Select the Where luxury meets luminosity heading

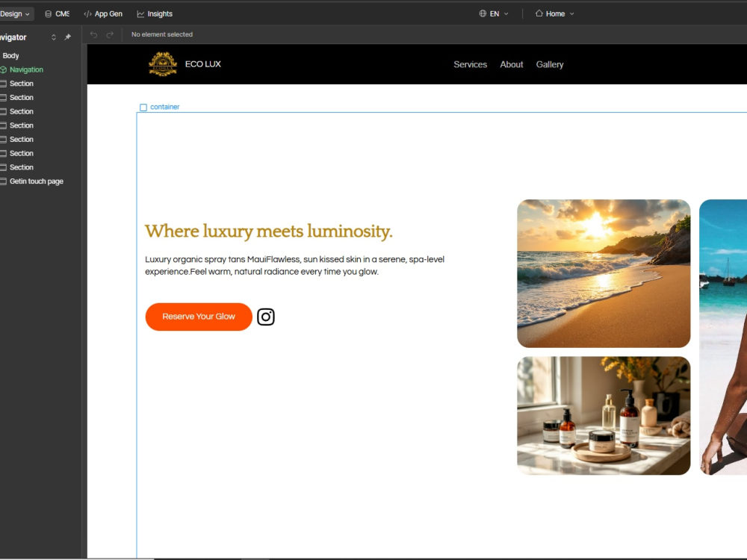[x=269, y=231]
